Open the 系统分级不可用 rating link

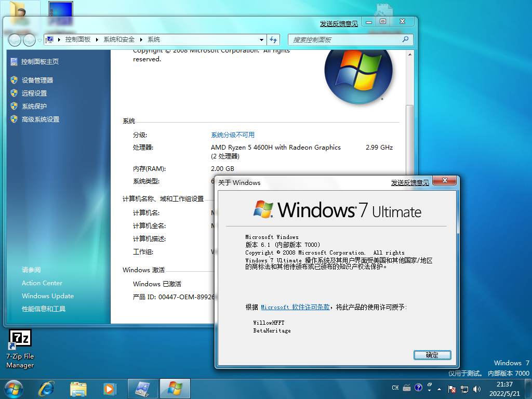pyautogui.click(x=233, y=135)
